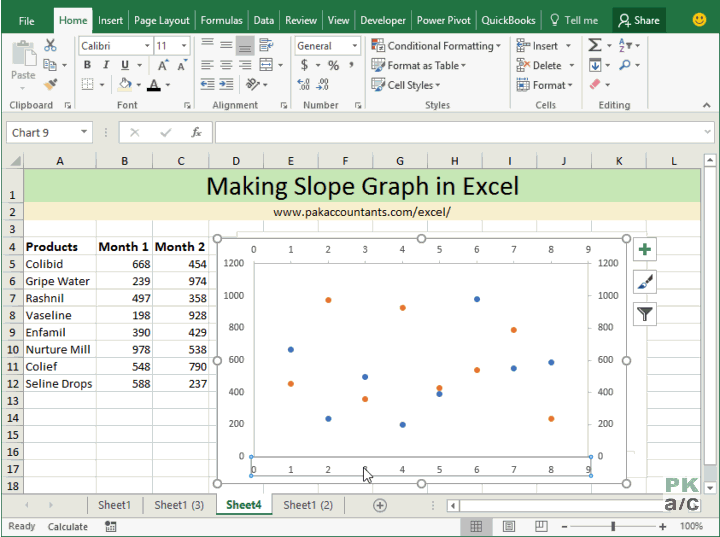Apply Accounting dollar number format

pos(304,65)
